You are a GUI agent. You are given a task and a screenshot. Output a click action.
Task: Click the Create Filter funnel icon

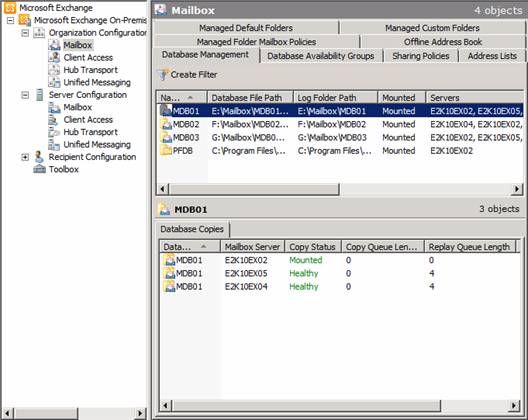pos(163,75)
